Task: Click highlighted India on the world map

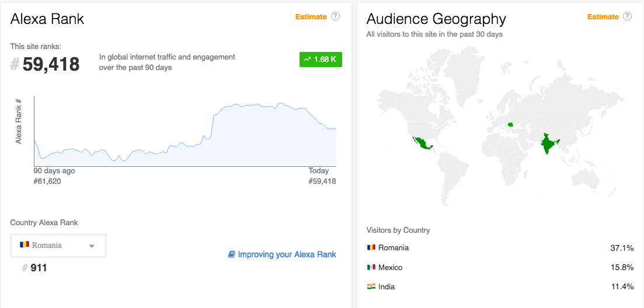Action: (x=547, y=143)
